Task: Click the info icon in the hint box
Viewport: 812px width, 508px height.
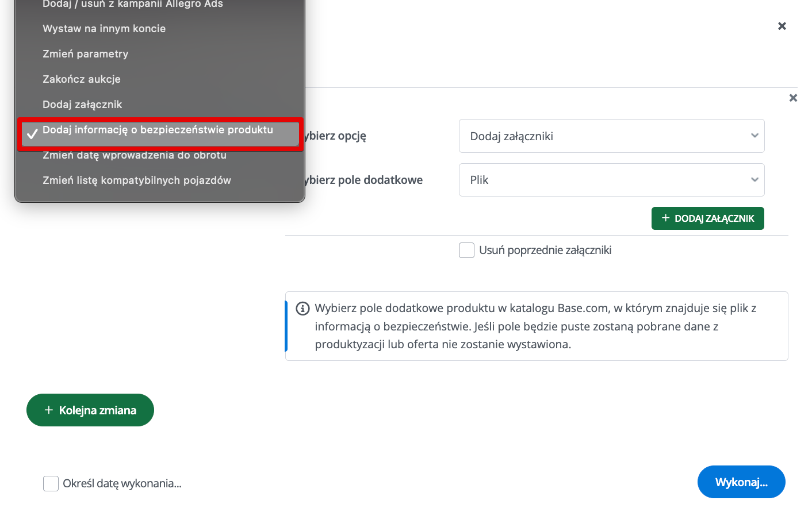Action: [x=302, y=309]
